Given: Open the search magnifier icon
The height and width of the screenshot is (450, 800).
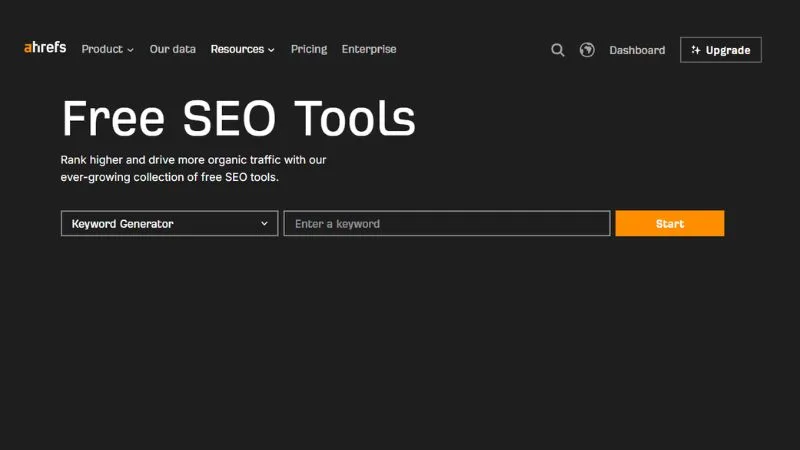Looking at the screenshot, I should pos(558,50).
